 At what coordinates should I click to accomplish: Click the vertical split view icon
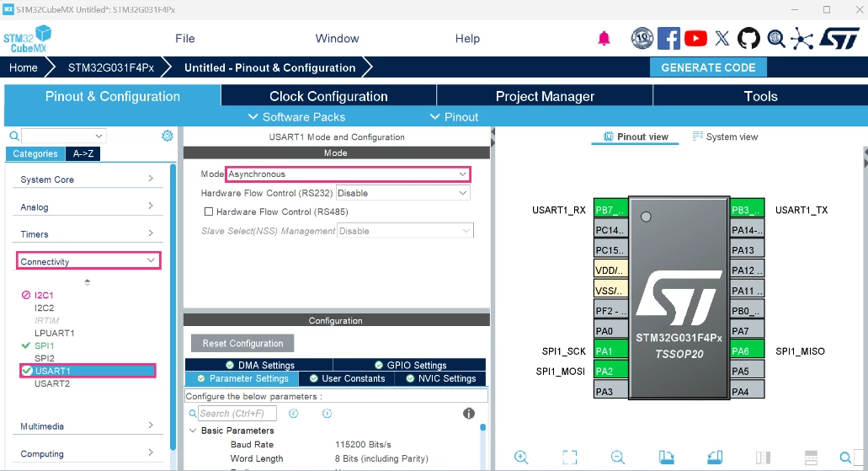tap(763, 458)
